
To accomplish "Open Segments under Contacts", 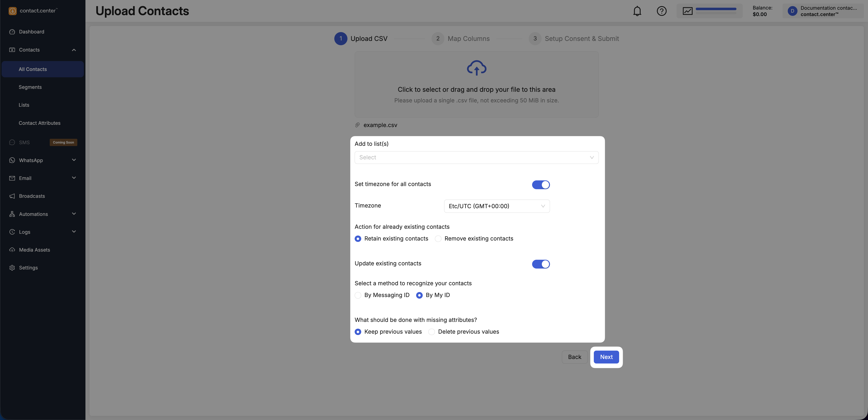I will coord(30,87).
